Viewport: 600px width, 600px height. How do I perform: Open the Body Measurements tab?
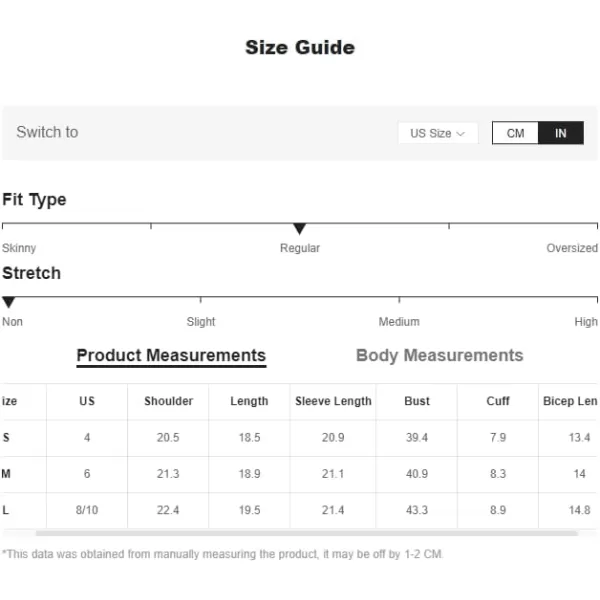pos(439,355)
